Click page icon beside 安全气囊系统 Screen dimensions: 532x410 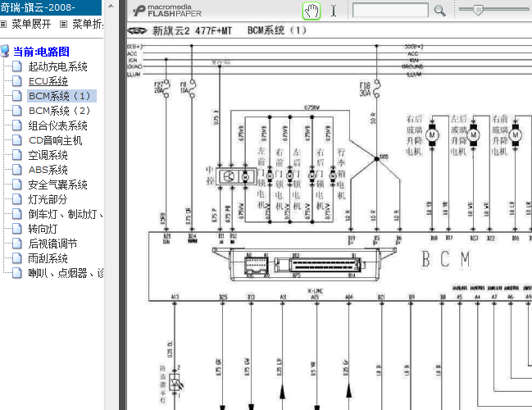pos(17,184)
